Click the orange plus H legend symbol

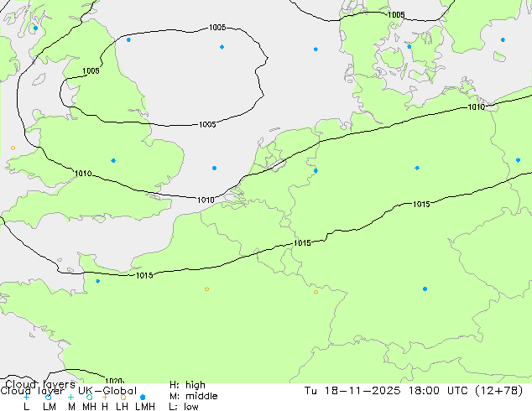coord(105,397)
